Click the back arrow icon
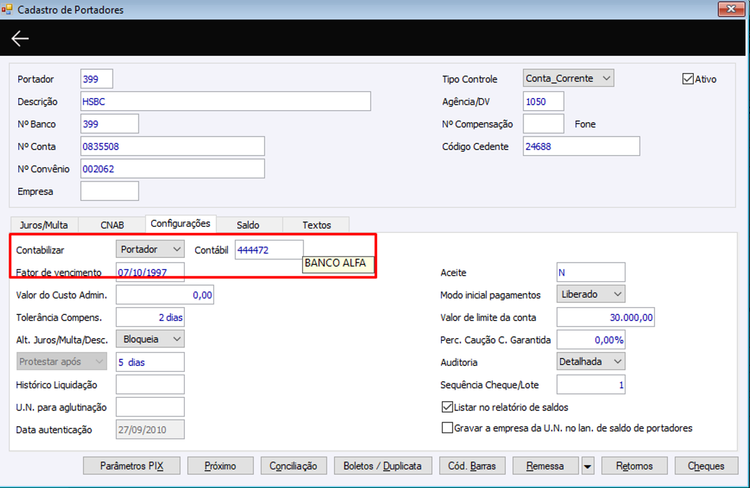This screenshot has height=488, width=750. 20,38
